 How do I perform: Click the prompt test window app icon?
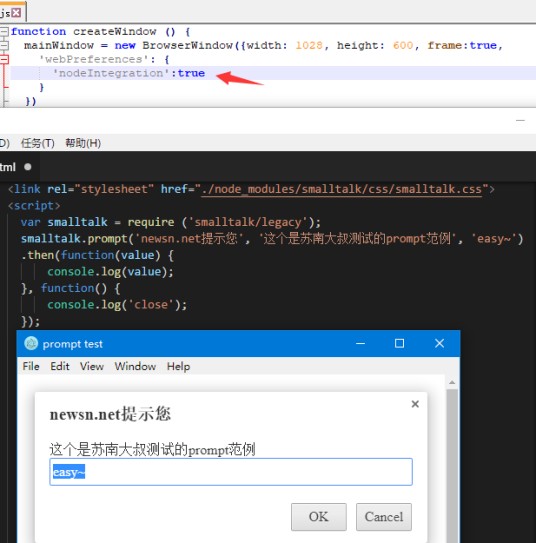(31, 344)
